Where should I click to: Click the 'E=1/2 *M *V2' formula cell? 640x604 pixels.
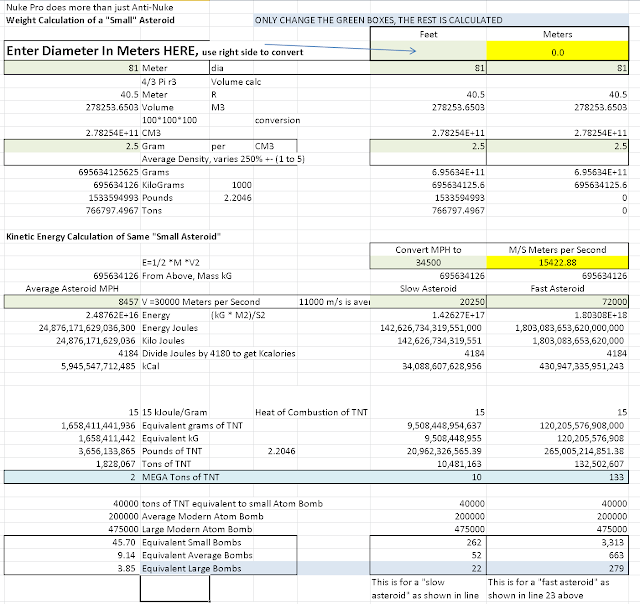(171, 262)
